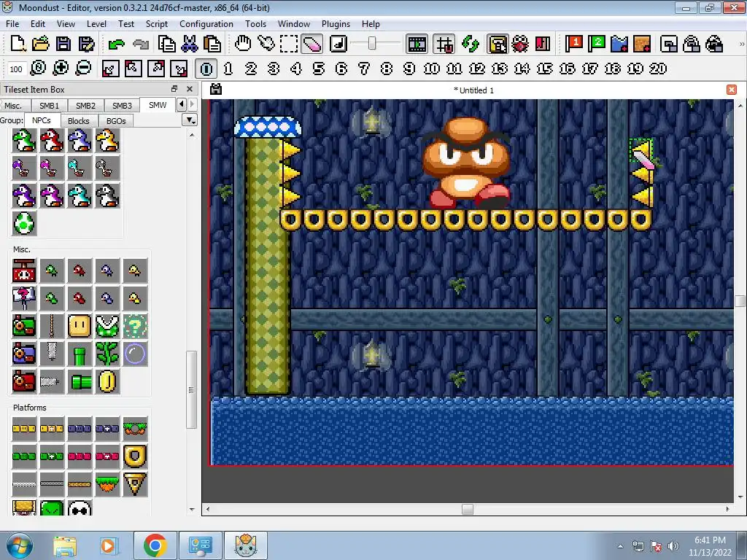
Task: Expand toolbar overflow chevron
Action: [x=741, y=44]
